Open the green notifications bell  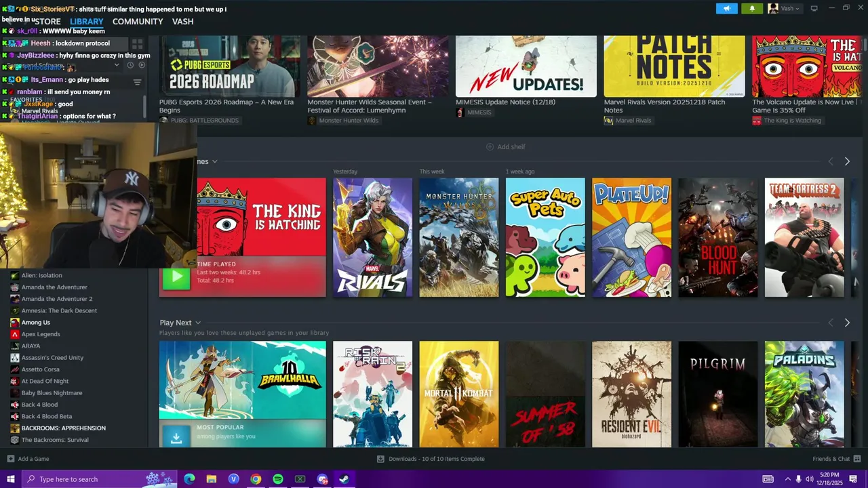752,9
